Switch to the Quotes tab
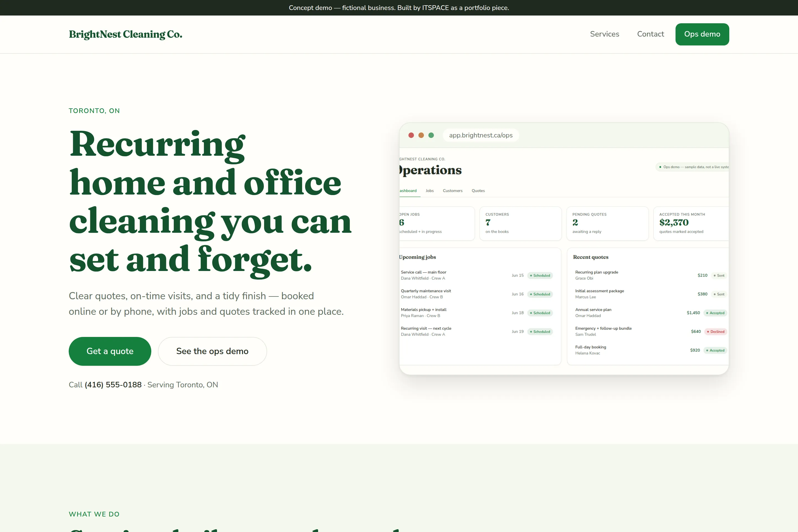Screen dimensions: 798x532 pyautogui.click(x=478, y=191)
